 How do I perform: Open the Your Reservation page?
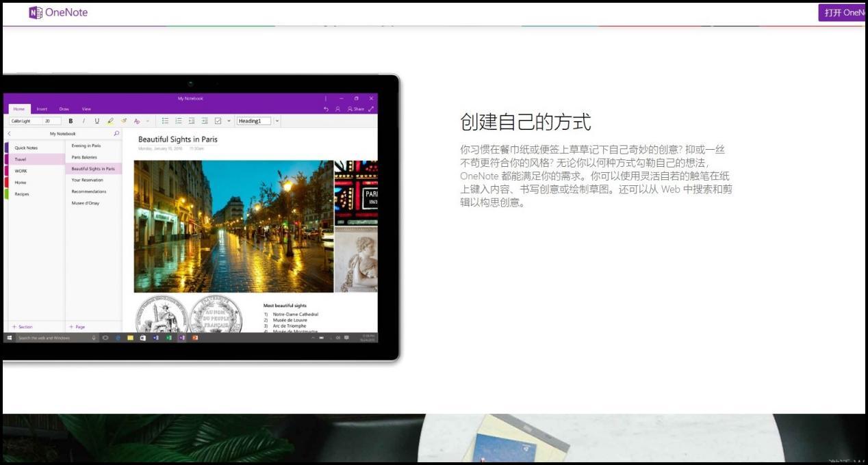click(87, 180)
